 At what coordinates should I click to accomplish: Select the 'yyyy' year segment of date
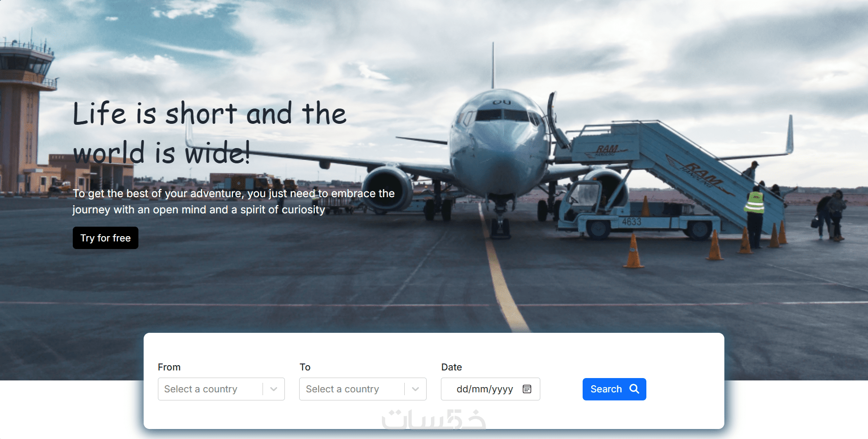[x=502, y=389]
